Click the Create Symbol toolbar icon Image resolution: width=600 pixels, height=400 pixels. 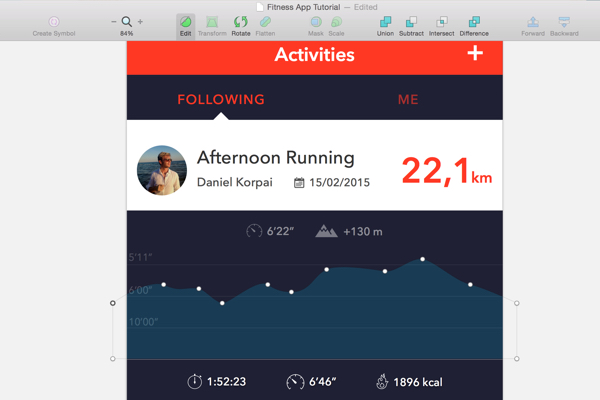(x=54, y=22)
